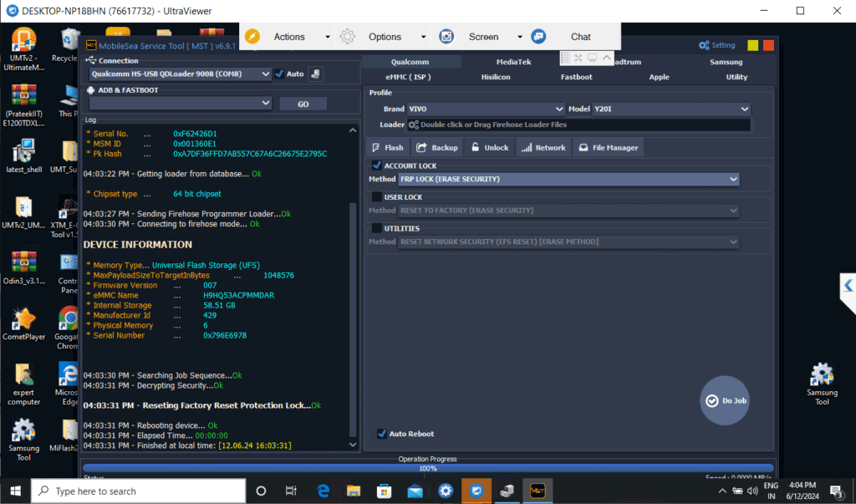Disable the Auto port detection checkbox
856x504 pixels.
(x=279, y=74)
